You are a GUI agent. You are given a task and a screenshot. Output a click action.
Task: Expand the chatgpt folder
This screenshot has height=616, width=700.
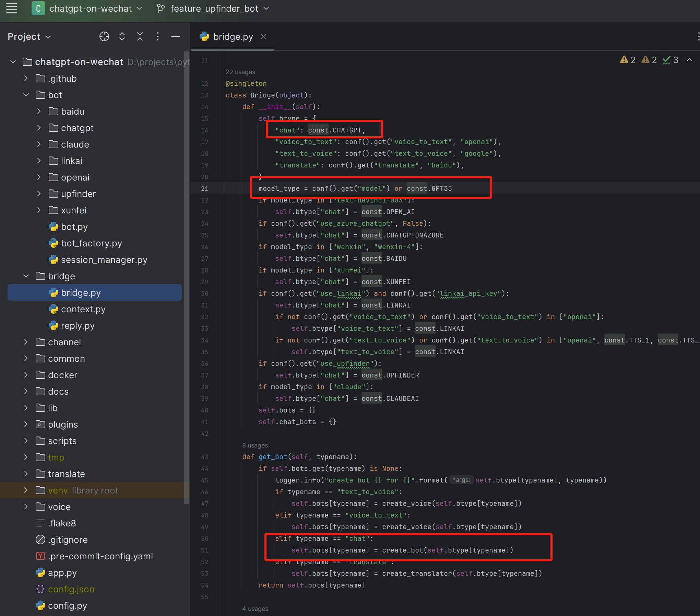39,128
